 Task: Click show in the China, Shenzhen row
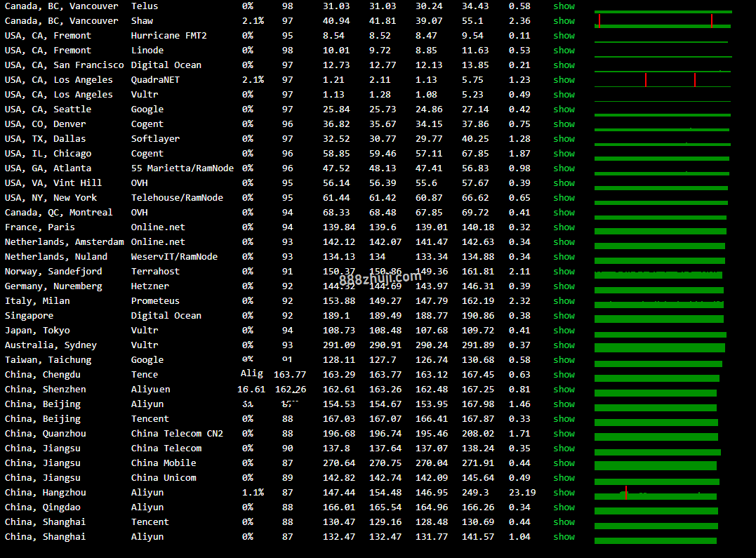point(564,390)
